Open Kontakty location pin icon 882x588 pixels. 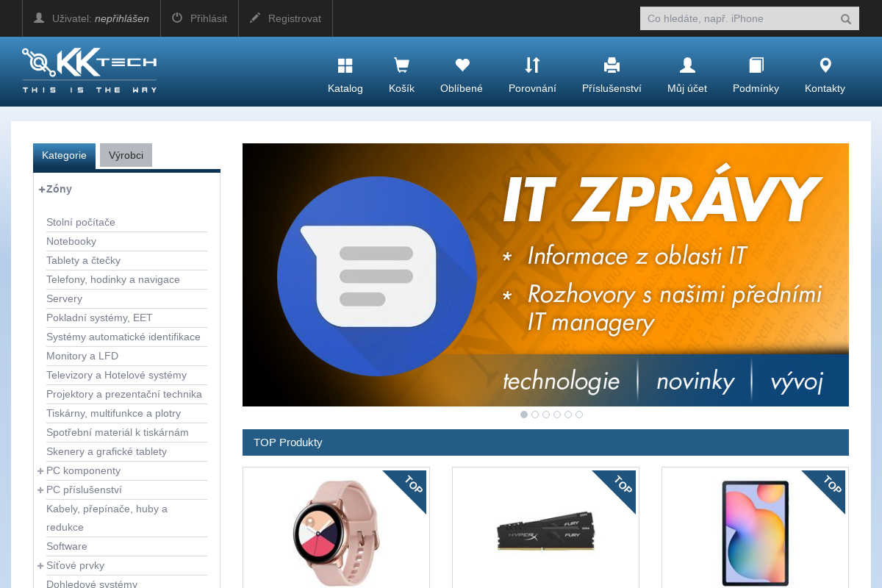pyautogui.click(x=825, y=66)
